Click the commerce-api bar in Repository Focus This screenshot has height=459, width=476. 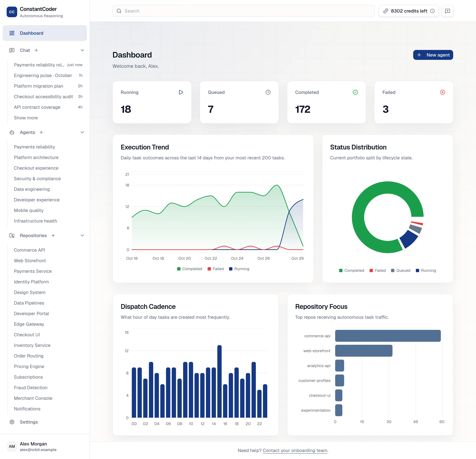[388, 336]
